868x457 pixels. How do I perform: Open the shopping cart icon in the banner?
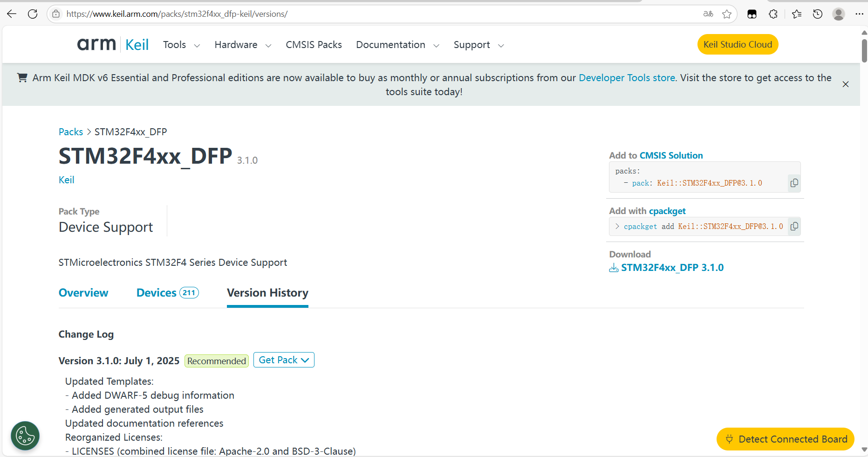coord(21,77)
